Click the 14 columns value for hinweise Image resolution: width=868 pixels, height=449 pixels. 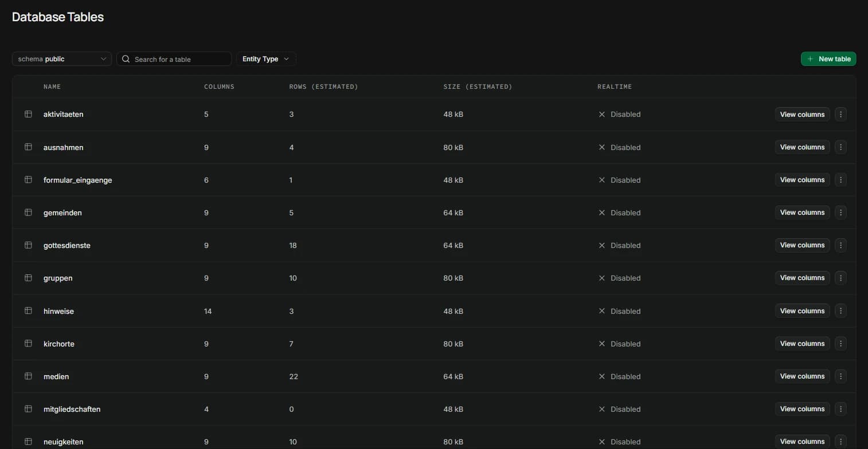click(208, 311)
